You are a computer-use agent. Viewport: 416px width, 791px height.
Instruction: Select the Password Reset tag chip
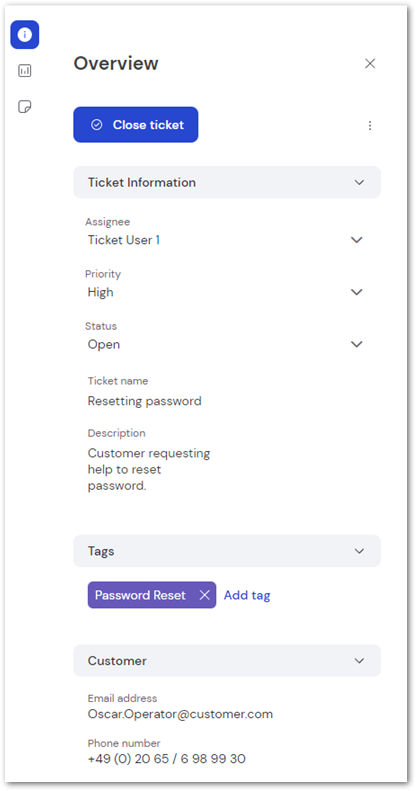140,595
